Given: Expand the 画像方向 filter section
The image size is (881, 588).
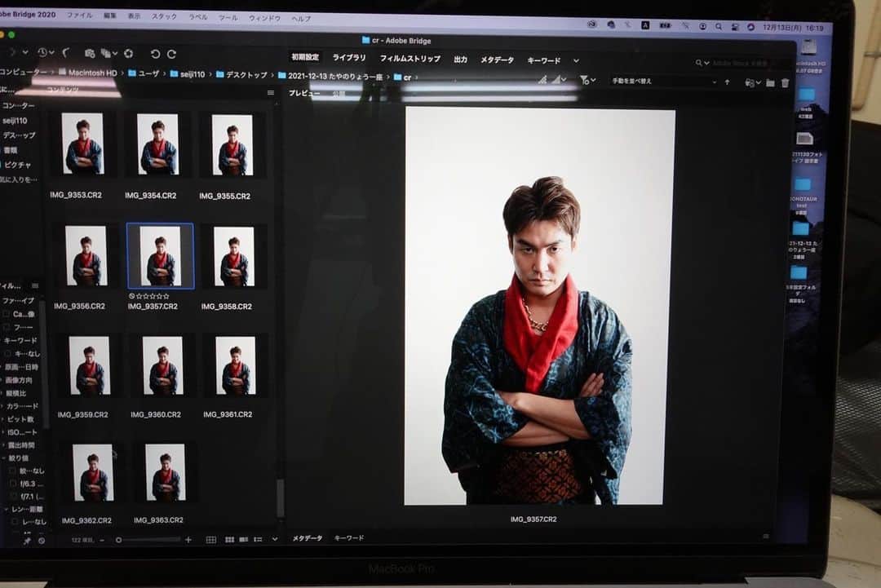Looking at the screenshot, I should 2,380.
